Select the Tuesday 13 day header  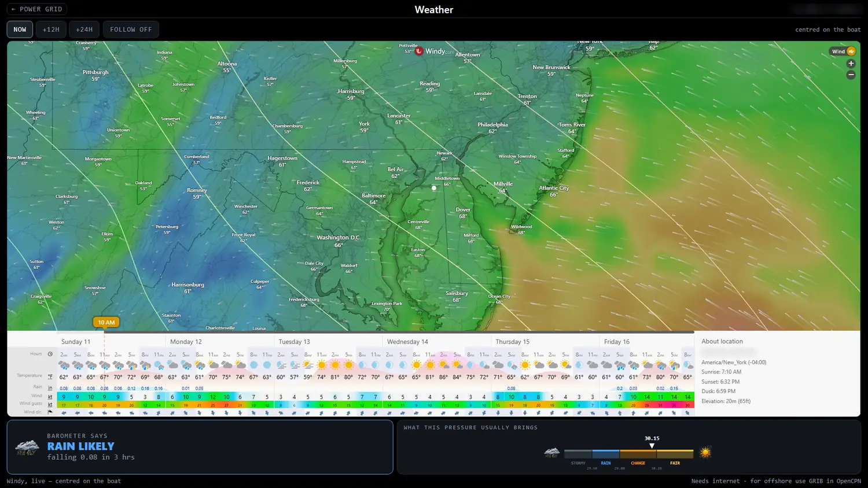pyautogui.click(x=294, y=342)
